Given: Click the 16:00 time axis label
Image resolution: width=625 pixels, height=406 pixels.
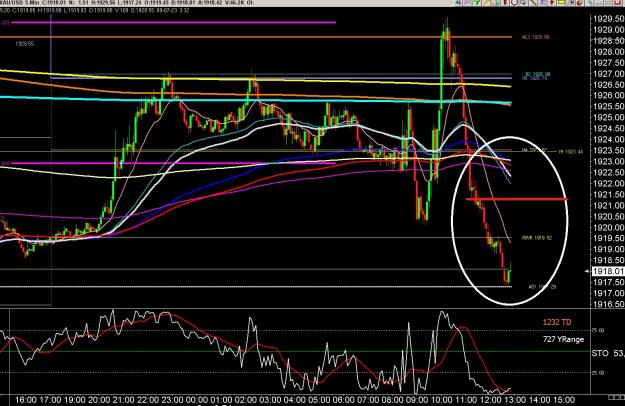Looking at the screenshot, I should coord(26,400).
